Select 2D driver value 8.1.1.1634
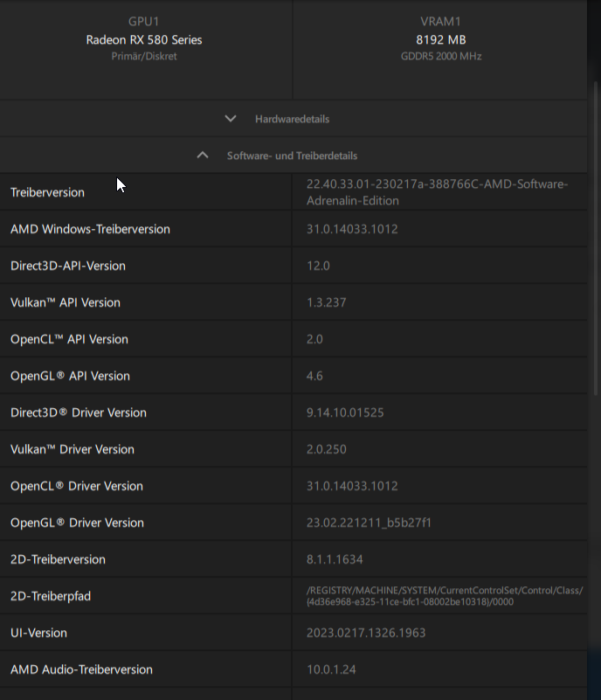The image size is (601, 700). (x=335, y=559)
